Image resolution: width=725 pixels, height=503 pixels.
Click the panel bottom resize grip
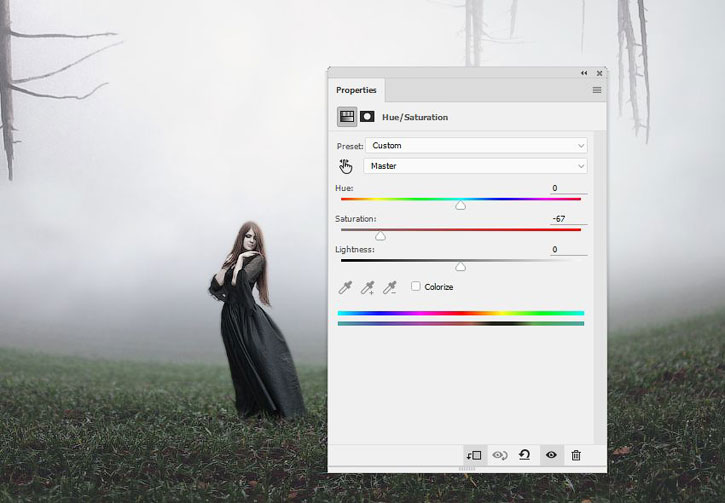467,469
